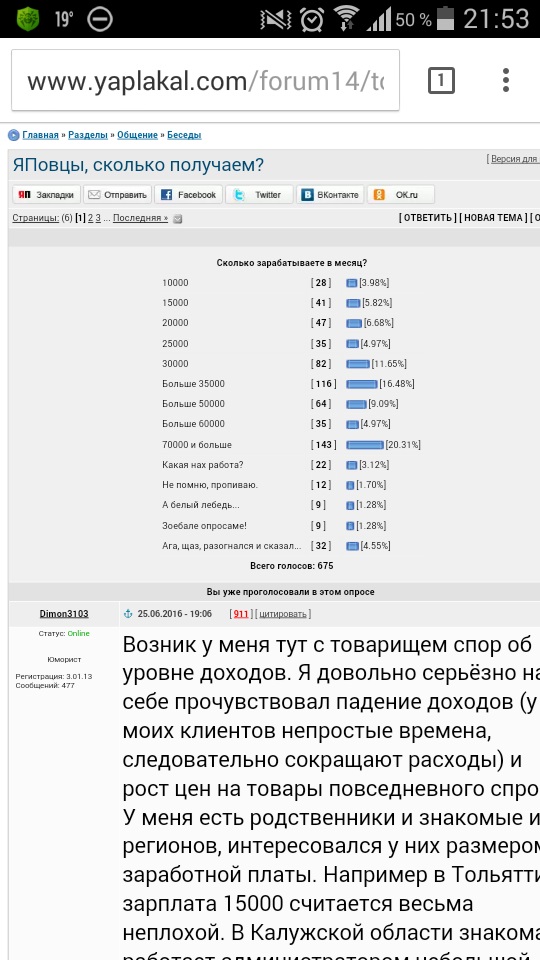The image size is (540, 960).
Task: Go to page 3 of the thread
Action: click(98, 218)
